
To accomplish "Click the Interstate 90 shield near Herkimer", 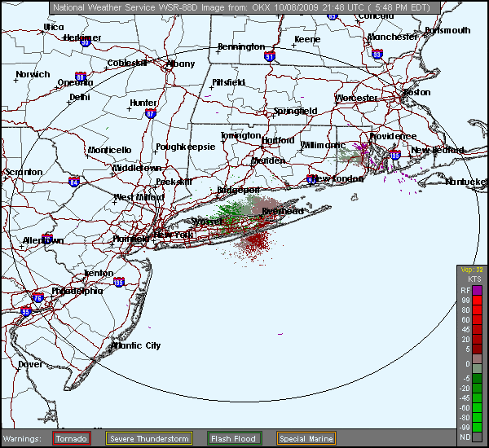I will pyautogui.click(x=85, y=42).
